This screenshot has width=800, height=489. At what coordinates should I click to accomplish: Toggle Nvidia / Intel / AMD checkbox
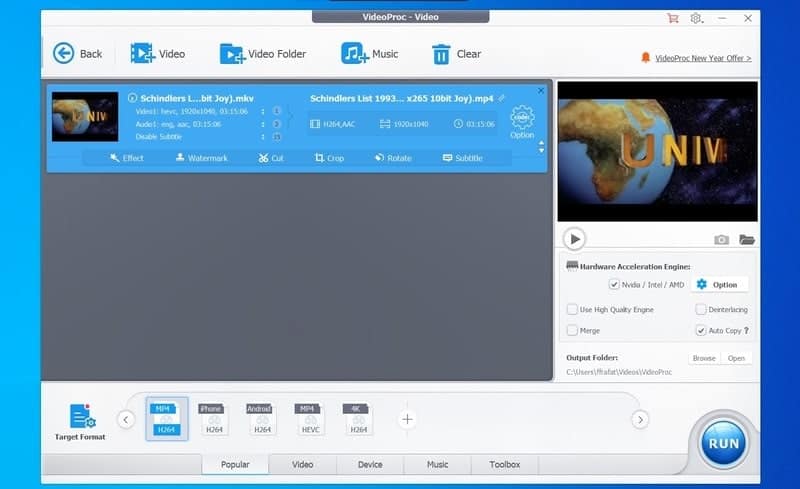tap(614, 284)
